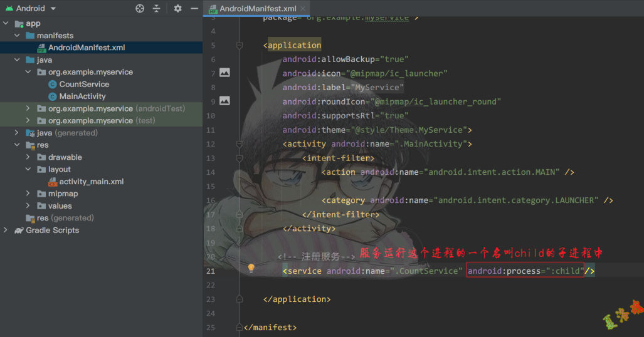
Task: Click the yellow lightbulb on line 21
Action: tap(251, 268)
